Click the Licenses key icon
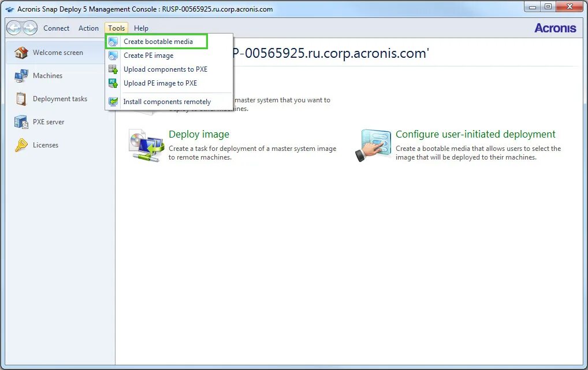This screenshot has width=588, height=370. [x=21, y=145]
